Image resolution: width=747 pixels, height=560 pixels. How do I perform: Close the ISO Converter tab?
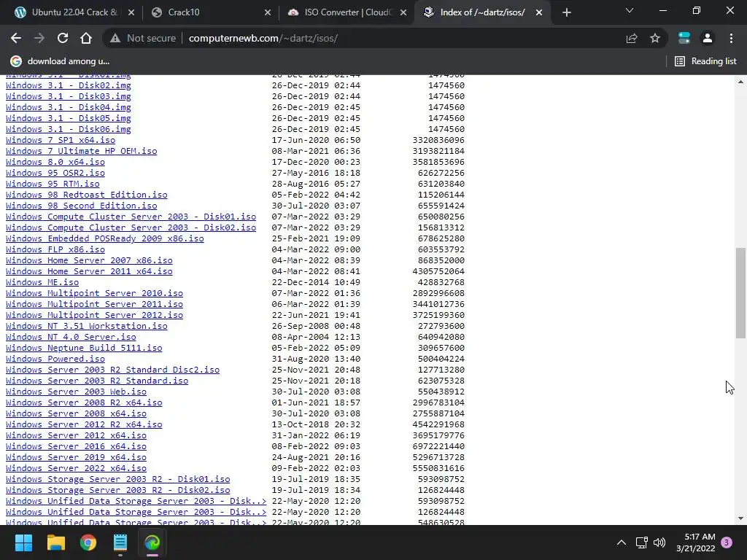[403, 12]
